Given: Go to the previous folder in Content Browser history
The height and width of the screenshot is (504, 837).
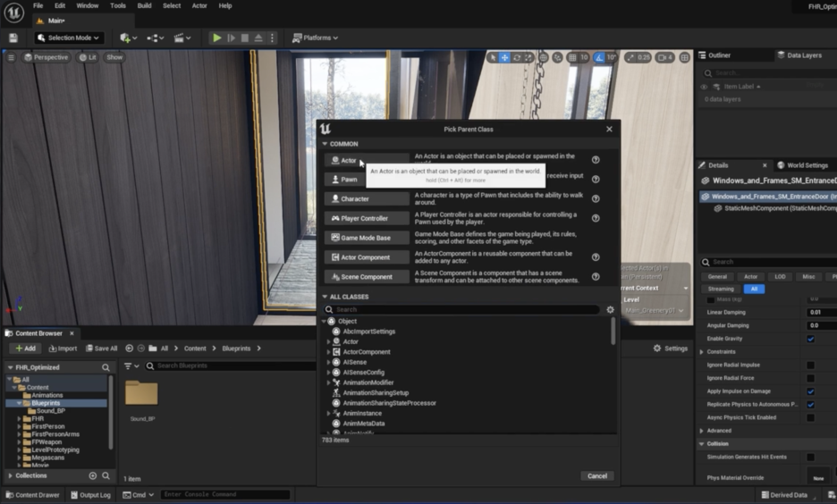Looking at the screenshot, I should tap(129, 349).
